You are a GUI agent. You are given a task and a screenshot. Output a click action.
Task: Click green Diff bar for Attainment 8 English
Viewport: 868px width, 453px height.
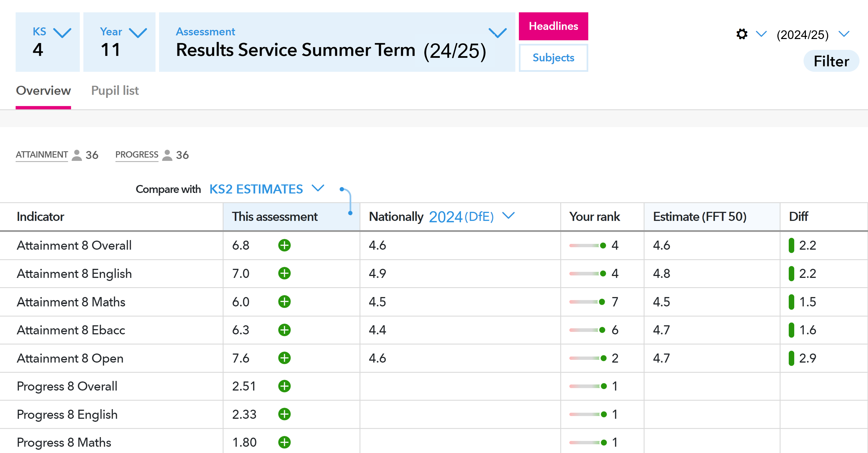point(791,274)
